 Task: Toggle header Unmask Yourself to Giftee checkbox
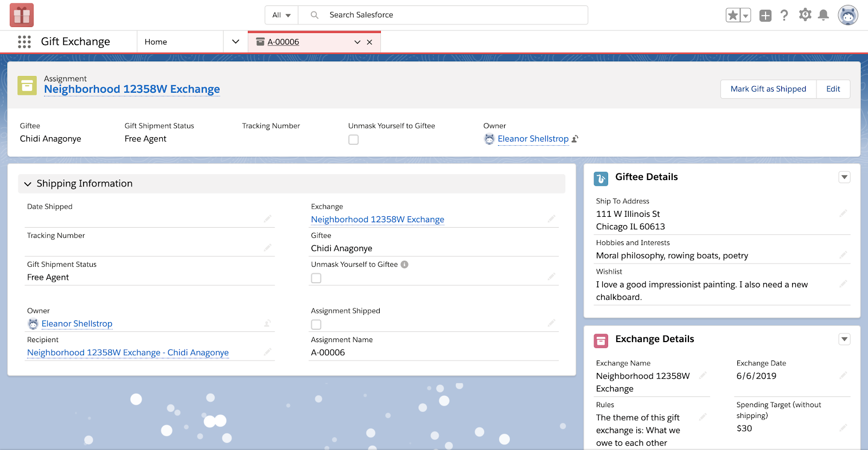354,140
